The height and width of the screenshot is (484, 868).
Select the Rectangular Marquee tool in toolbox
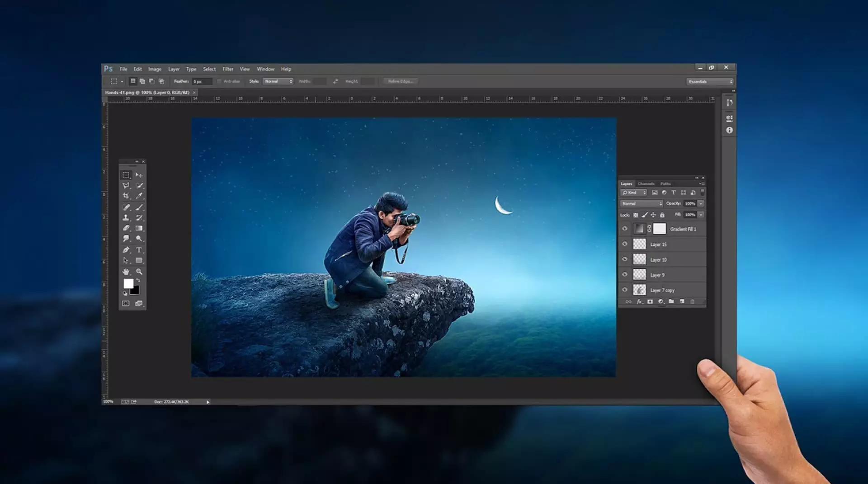pos(126,175)
